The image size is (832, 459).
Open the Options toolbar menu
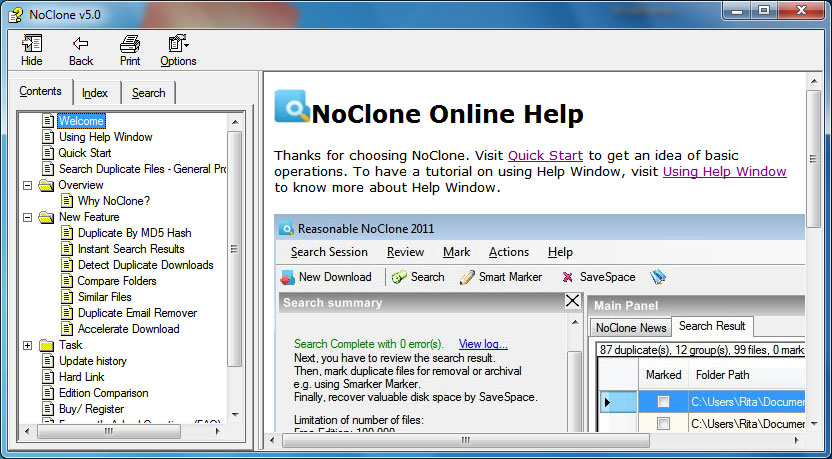[x=178, y=51]
